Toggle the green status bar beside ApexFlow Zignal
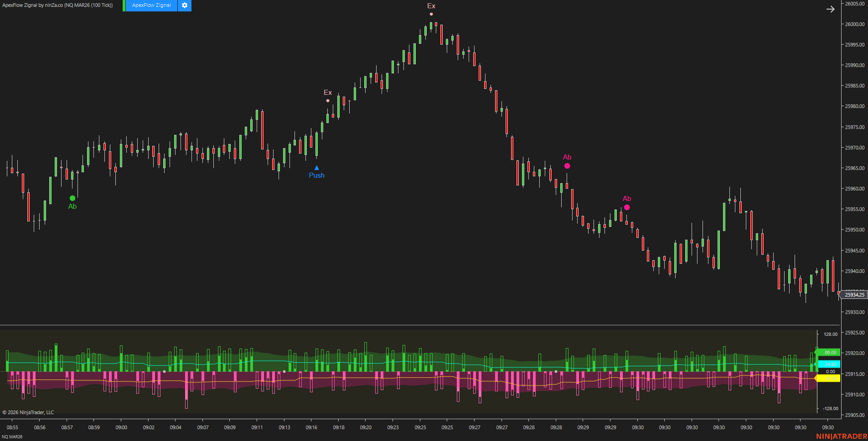The image size is (868, 441). [x=124, y=5]
